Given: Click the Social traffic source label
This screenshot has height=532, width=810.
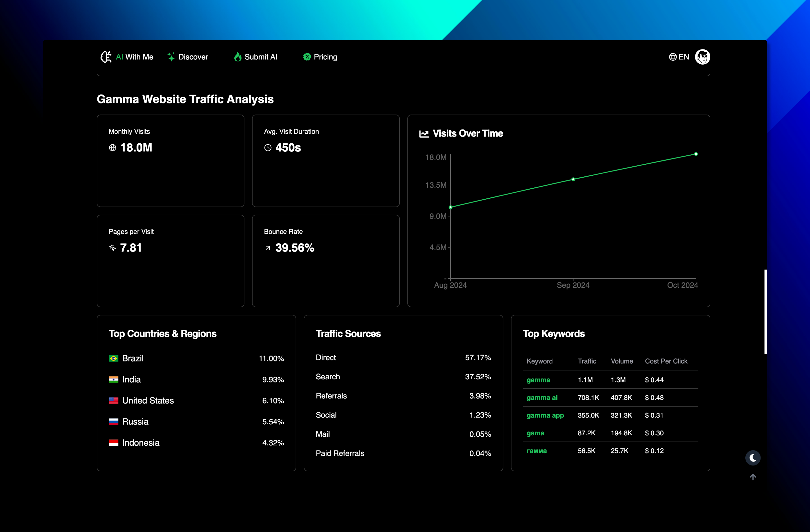Looking at the screenshot, I should 326,415.
